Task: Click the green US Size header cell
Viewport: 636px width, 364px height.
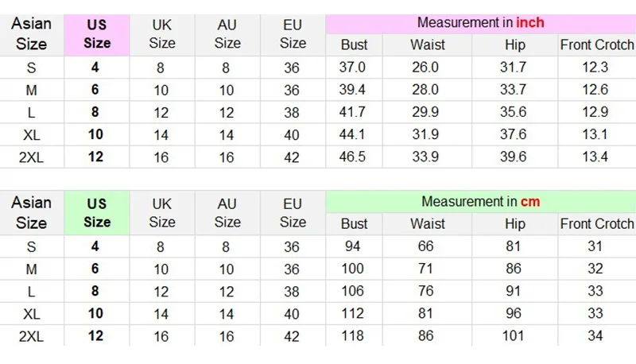Action: (97, 213)
